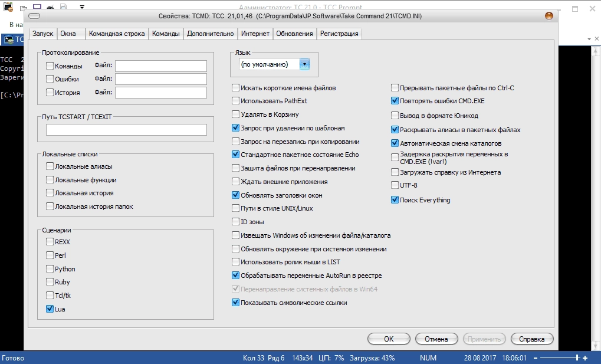601x364 pixels.
Task: Uncheck Запрос при удалении по шаблонам
Action: 235,128
